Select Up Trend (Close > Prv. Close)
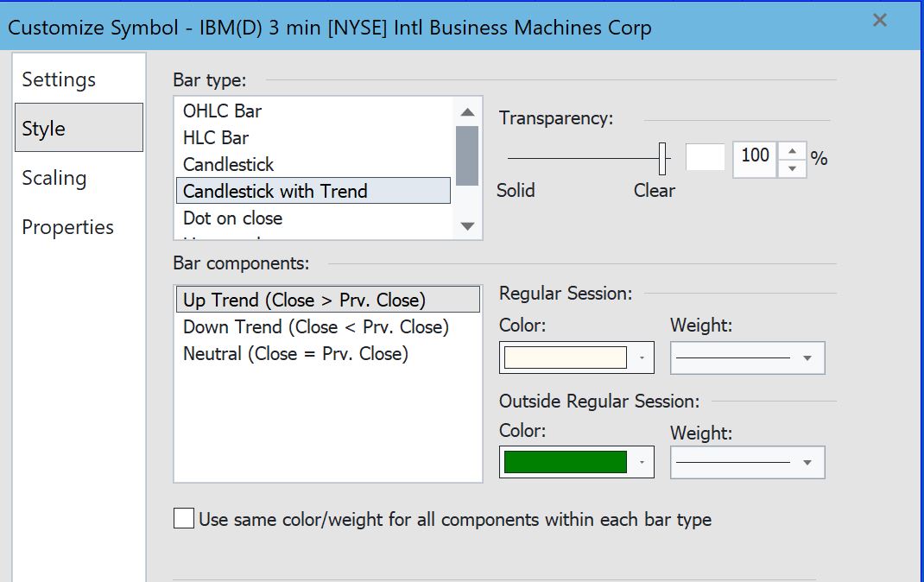 coord(327,300)
